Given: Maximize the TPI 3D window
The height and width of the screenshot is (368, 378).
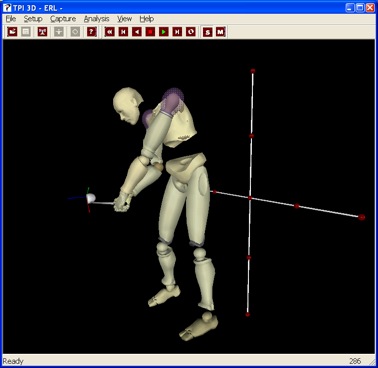Looking at the screenshot, I should 360,8.
